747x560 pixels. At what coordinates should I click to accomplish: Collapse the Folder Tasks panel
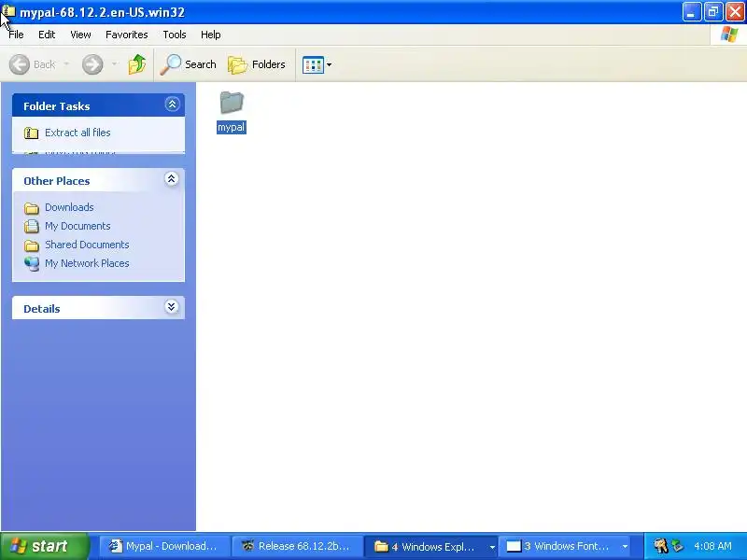[172, 105]
